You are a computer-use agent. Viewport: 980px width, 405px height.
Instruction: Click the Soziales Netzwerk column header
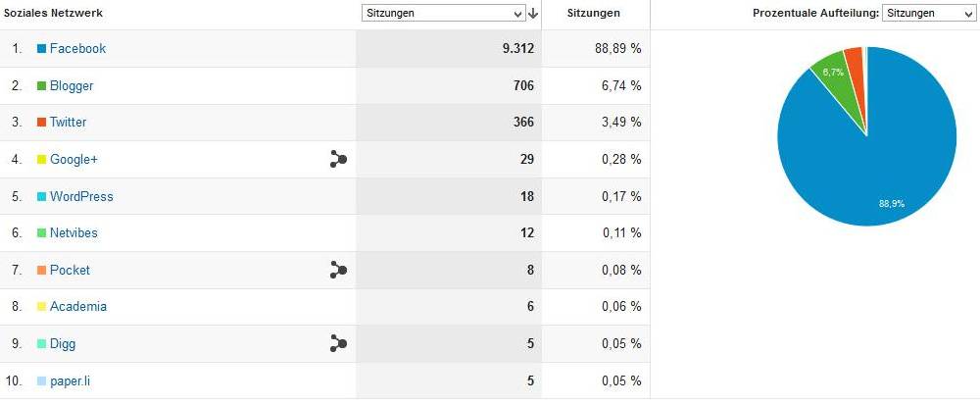[54, 14]
